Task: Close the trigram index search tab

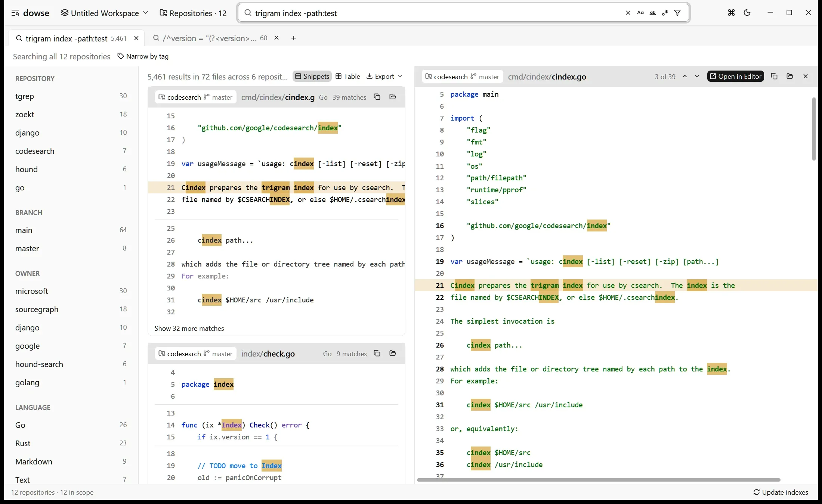Action: click(136, 38)
